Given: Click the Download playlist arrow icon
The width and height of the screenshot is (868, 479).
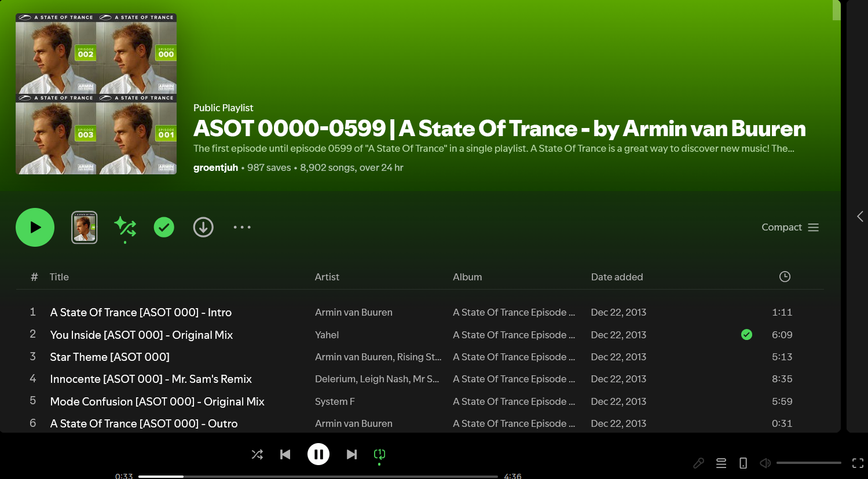Looking at the screenshot, I should (203, 228).
